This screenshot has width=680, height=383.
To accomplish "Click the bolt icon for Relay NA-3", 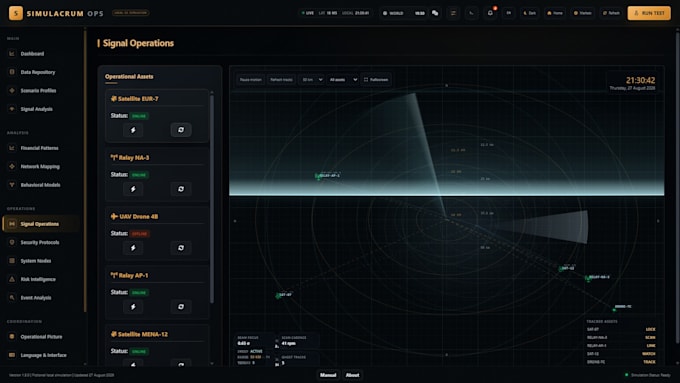I will (x=133, y=189).
